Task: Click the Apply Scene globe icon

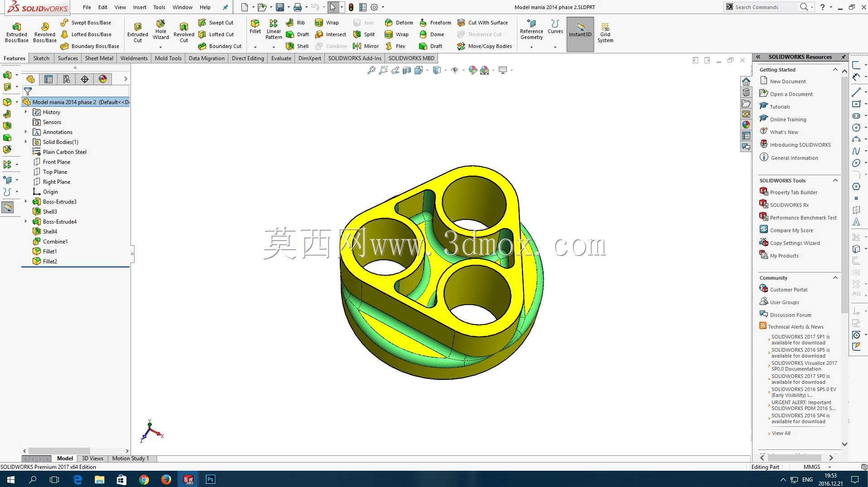Action: click(485, 70)
